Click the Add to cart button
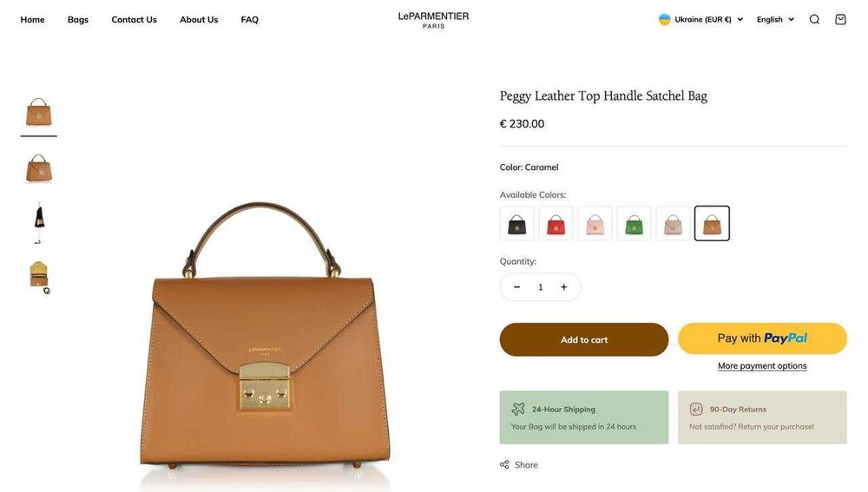 [x=584, y=339]
